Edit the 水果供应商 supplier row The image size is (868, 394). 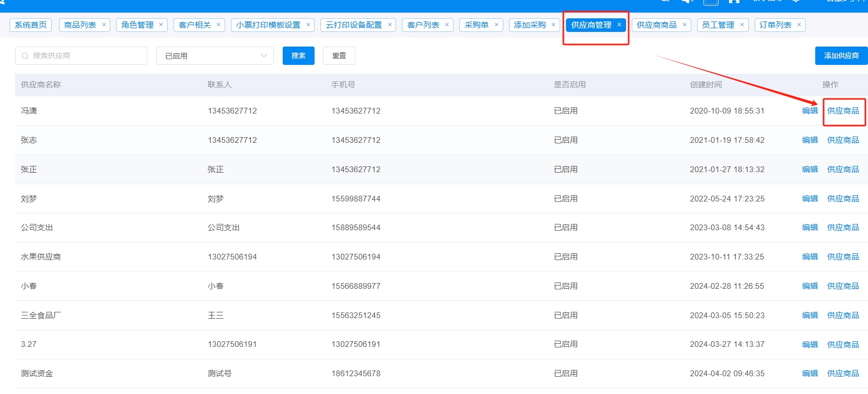[x=809, y=257]
